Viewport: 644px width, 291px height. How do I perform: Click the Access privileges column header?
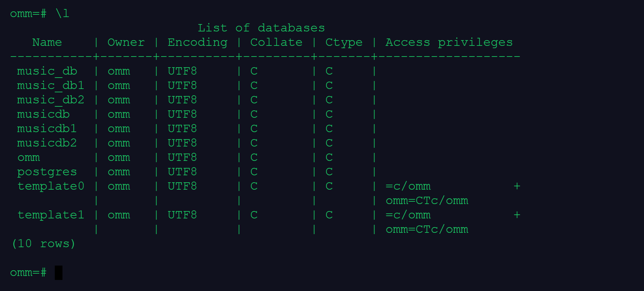coord(449,42)
